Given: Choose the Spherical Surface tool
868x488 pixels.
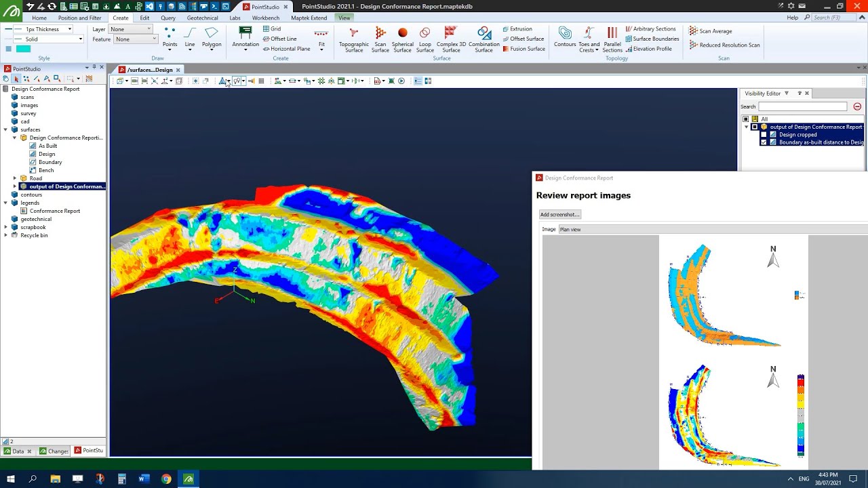Looking at the screenshot, I should pyautogui.click(x=402, y=39).
